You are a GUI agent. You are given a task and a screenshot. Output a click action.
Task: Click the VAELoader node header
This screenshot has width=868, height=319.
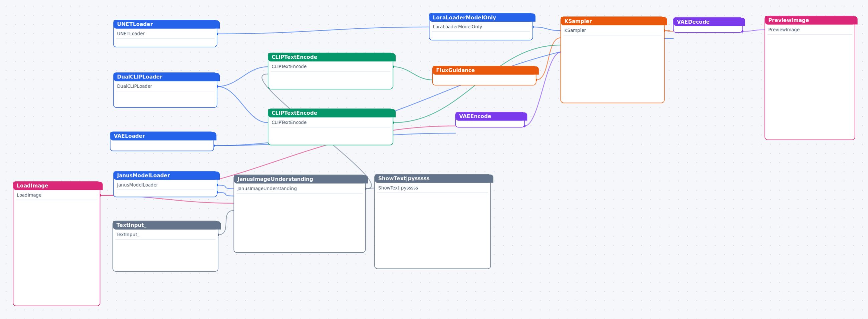click(x=163, y=136)
